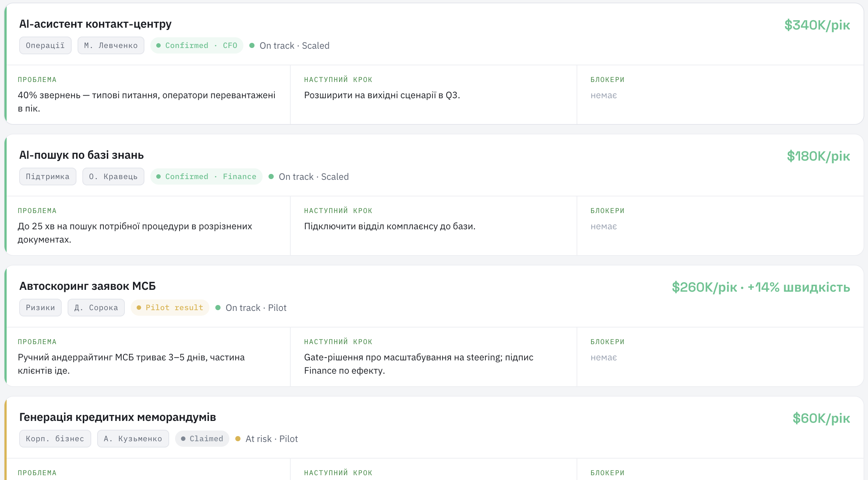Screen dimensions: 868x480
Task: Click the М. Левченко owner tag
Action: (x=111, y=45)
